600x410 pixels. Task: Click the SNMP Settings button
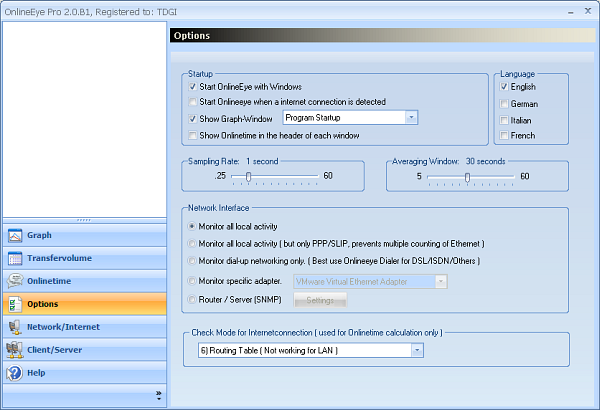pyautogui.click(x=320, y=301)
